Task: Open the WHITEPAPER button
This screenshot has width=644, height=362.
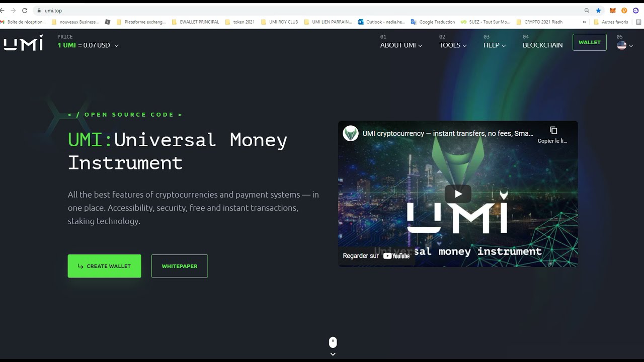Action: 180,266
